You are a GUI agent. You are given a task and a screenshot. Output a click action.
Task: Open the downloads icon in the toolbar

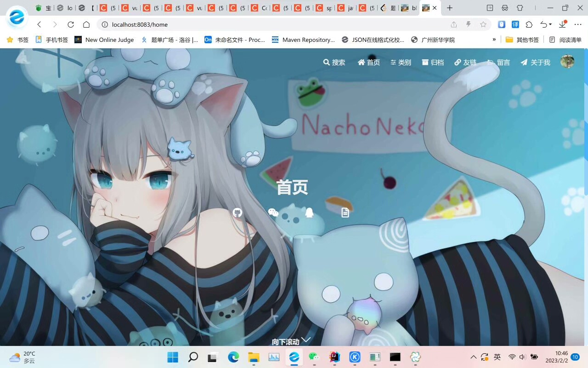[562, 24]
